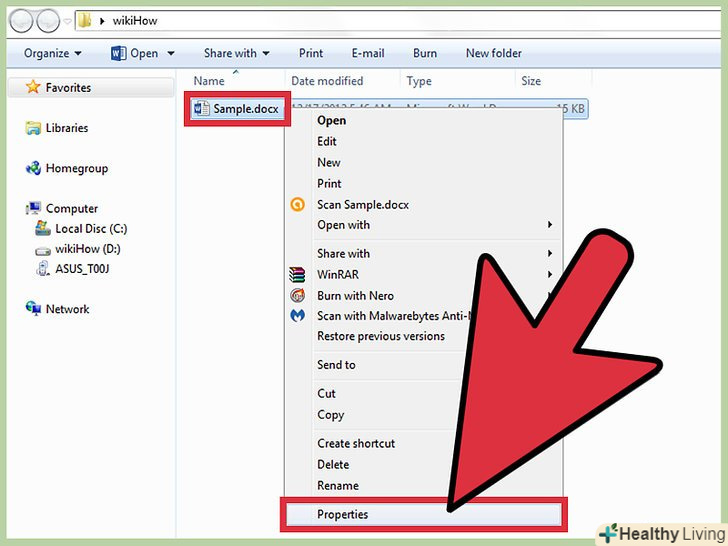The width and height of the screenshot is (728, 546).
Task: Sort by Date modified column header
Action: point(327,81)
